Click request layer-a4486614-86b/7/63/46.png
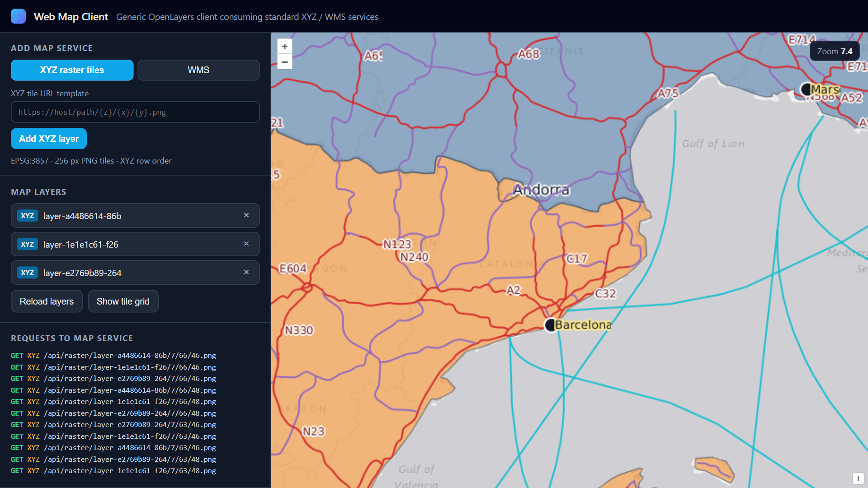This screenshot has width=868, height=488. pos(113,448)
